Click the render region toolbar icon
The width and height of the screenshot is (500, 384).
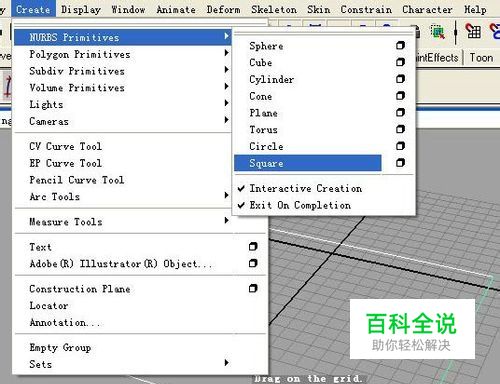click(437, 32)
